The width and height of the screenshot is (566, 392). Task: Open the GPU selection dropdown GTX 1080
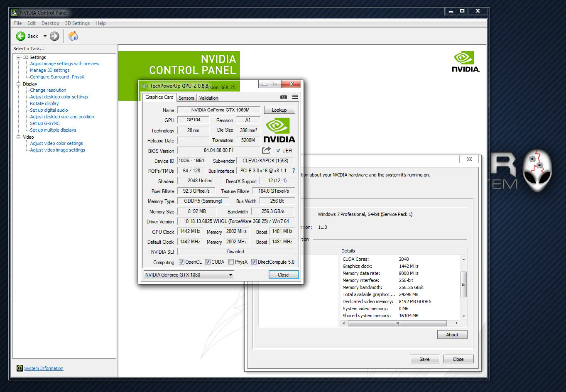tap(189, 274)
